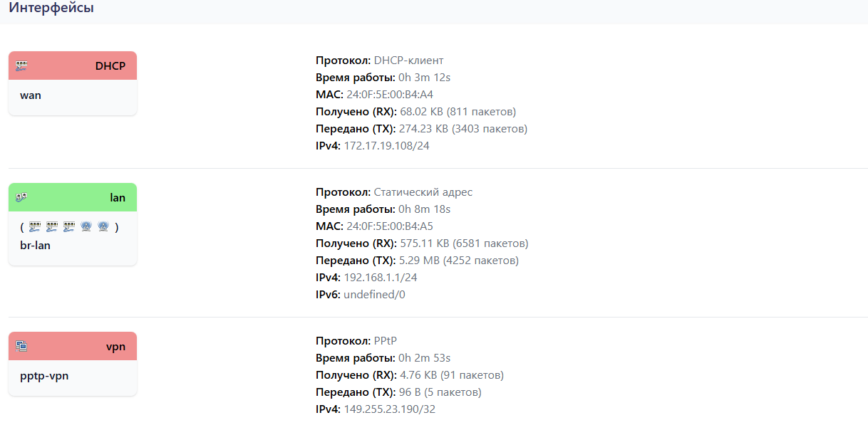Image resolution: width=868 pixels, height=430 pixels.
Task: Click the last wireless icon in br-lan
Action: coord(103,227)
